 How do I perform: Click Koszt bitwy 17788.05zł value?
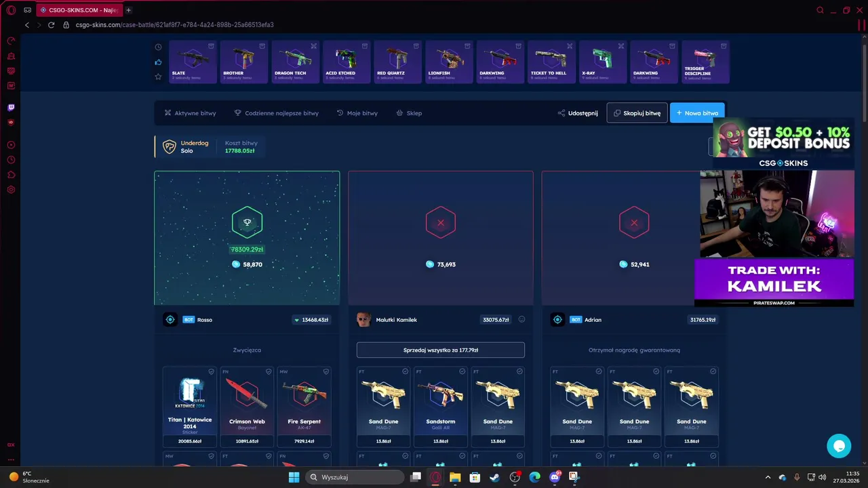239,150
